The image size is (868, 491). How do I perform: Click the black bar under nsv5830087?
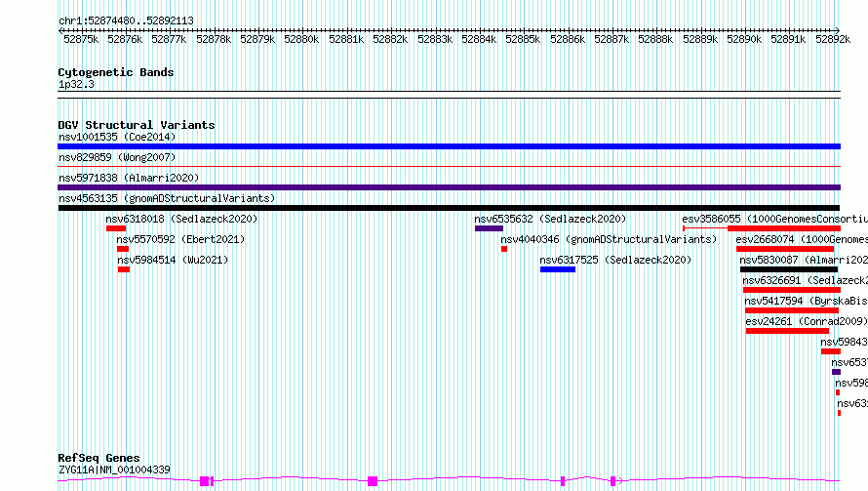click(789, 269)
